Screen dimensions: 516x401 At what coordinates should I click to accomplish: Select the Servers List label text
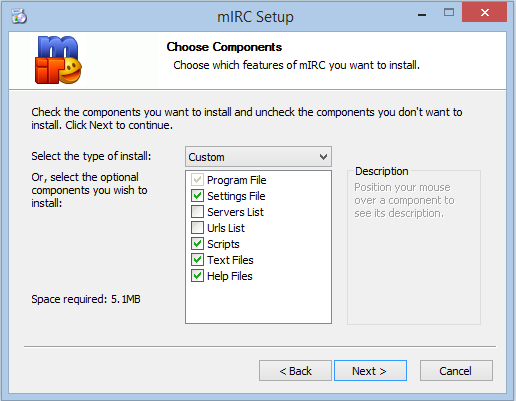pos(235,212)
